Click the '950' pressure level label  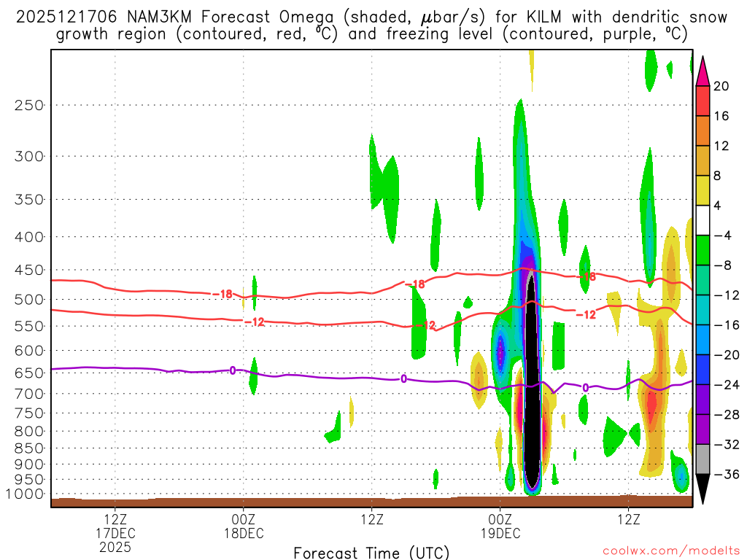[x=29, y=480]
